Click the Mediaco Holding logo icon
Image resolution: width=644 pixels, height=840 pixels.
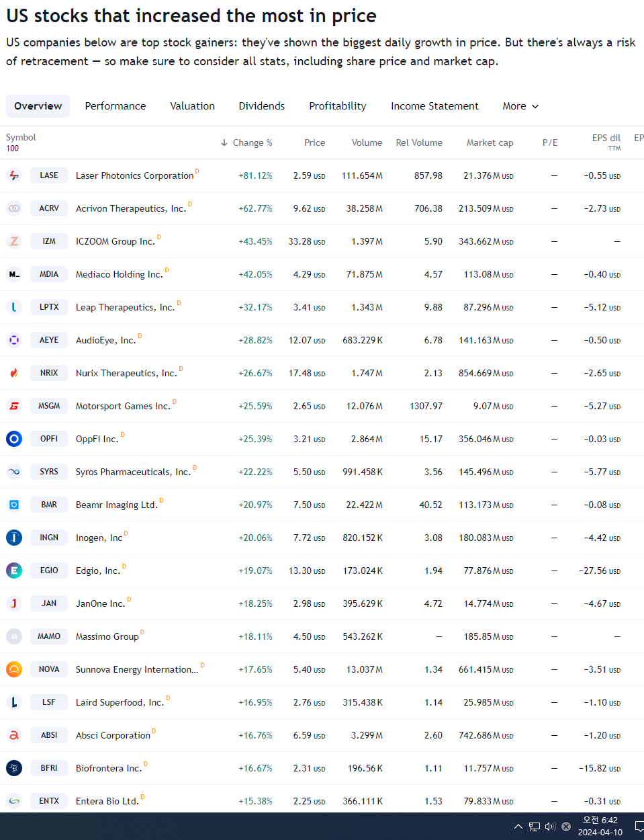click(x=14, y=274)
